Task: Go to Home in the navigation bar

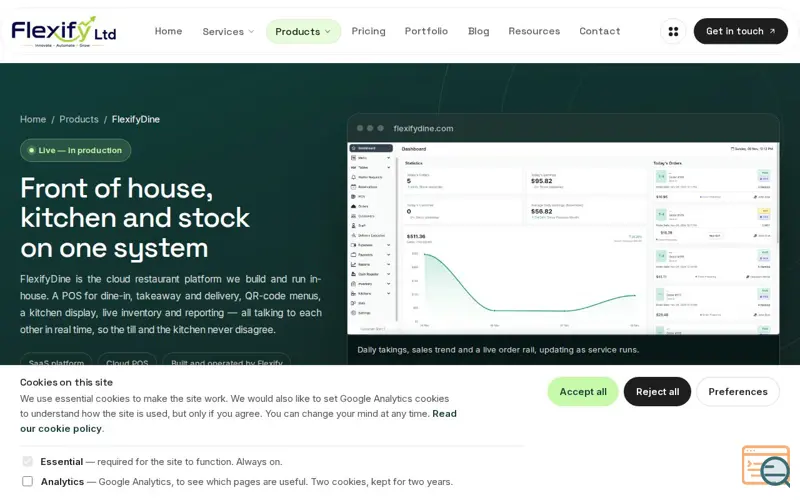Action: (168, 31)
